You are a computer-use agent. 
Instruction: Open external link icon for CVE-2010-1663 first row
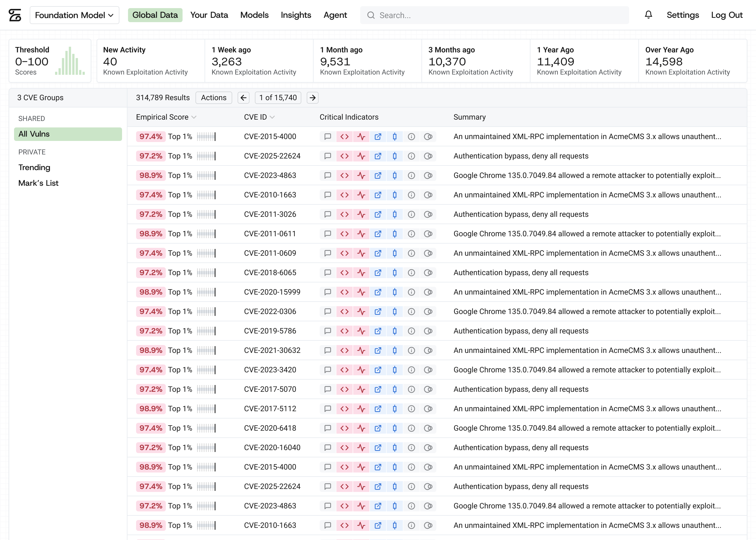(x=378, y=195)
